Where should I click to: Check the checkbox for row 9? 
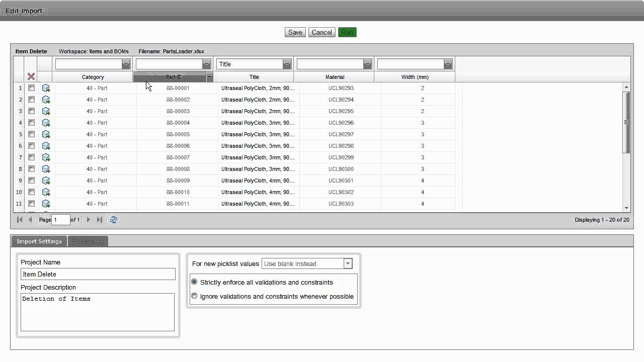(x=31, y=180)
